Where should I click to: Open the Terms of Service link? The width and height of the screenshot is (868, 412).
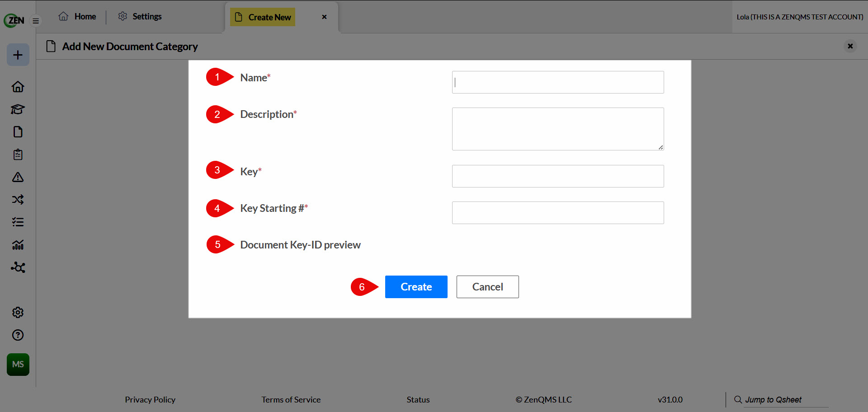click(291, 400)
